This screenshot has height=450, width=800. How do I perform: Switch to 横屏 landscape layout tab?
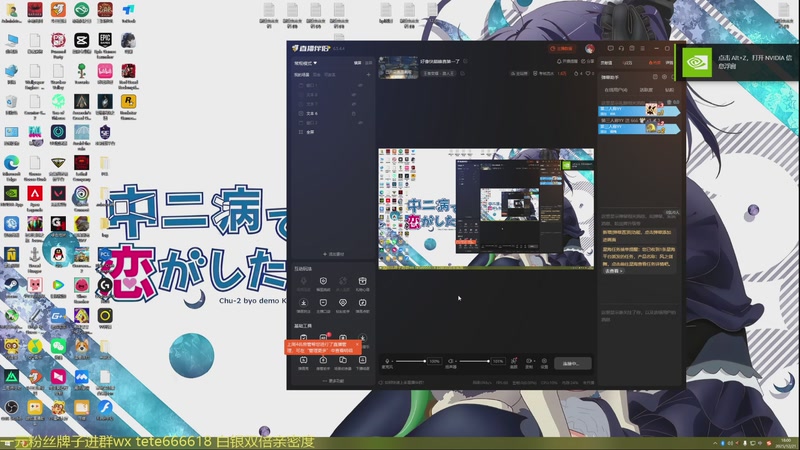pos(357,63)
